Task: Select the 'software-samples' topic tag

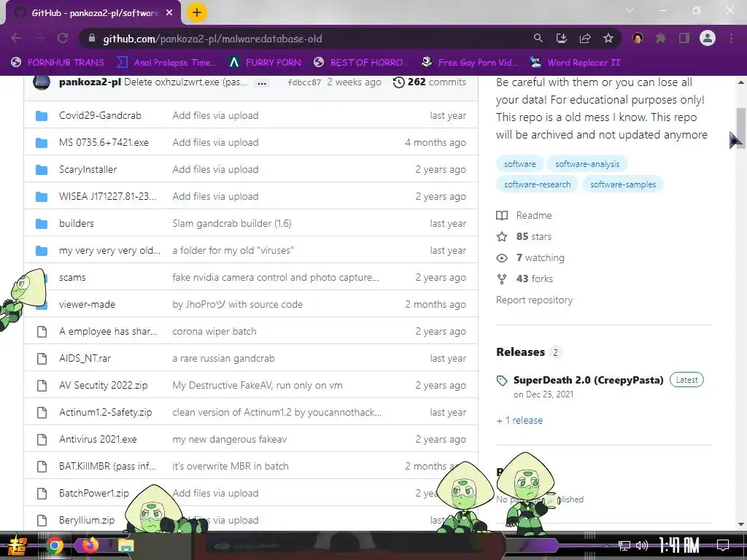Action: [x=623, y=184]
